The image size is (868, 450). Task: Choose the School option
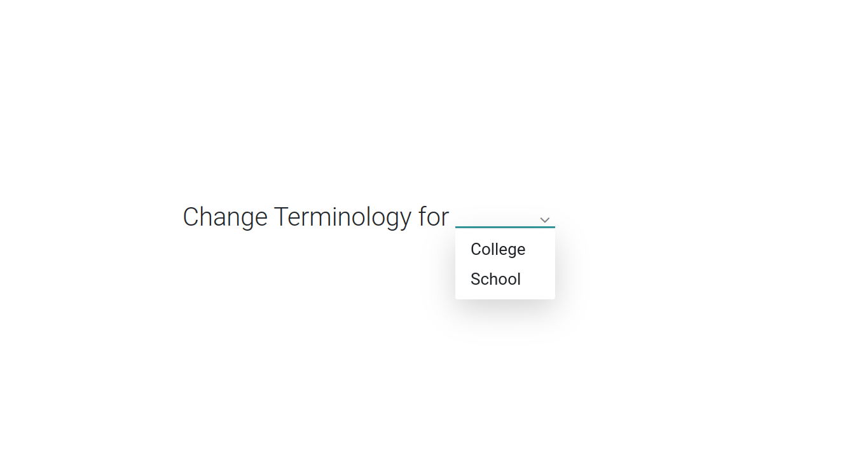tap(505, 279)
